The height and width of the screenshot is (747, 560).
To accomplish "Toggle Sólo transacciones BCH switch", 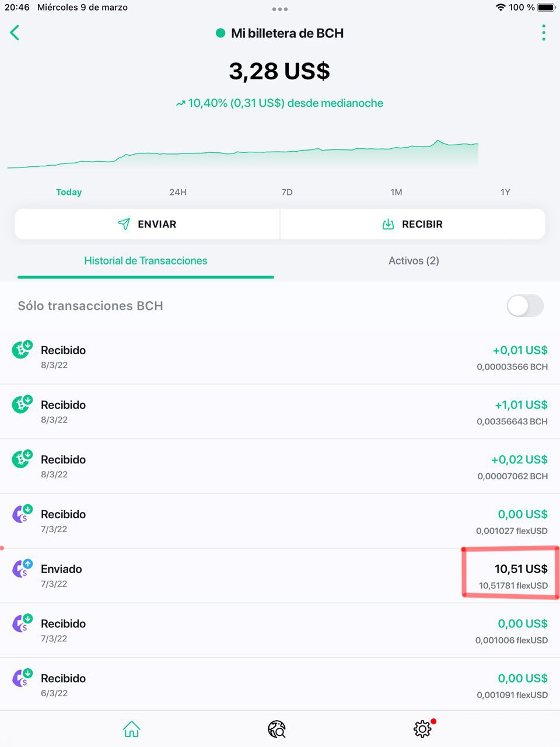I will pos(525,306).
